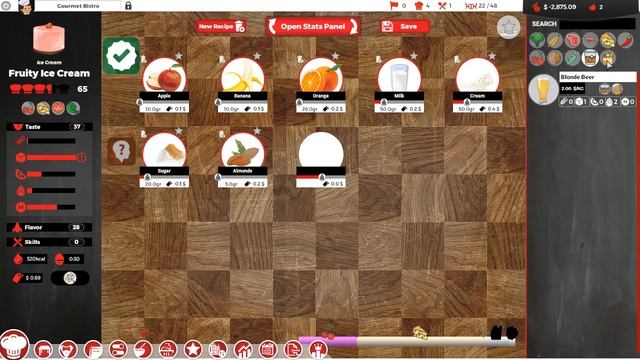Select the Blonde Beer ingredient image
Viewport: 640px width, 360px height.
[x=543, y=90]
